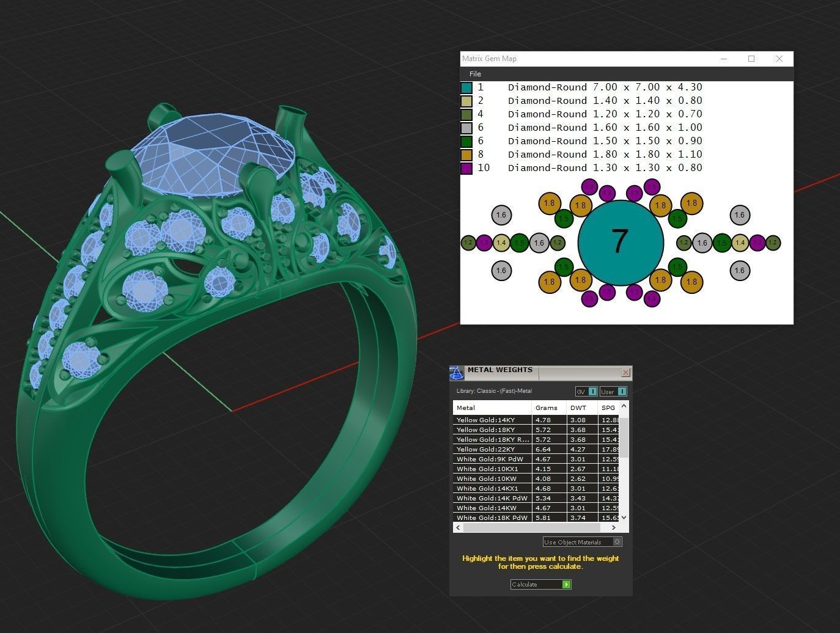Click the metal table scroll down arrow
The height and width of the screenshot is (633, 840).
[x=624, y=518]
